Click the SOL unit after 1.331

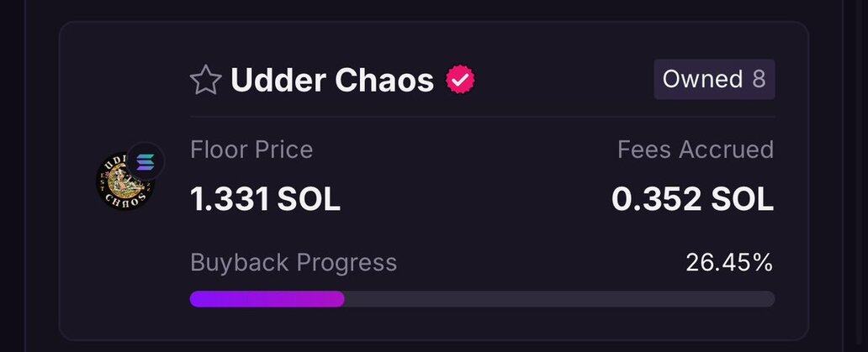309,199
